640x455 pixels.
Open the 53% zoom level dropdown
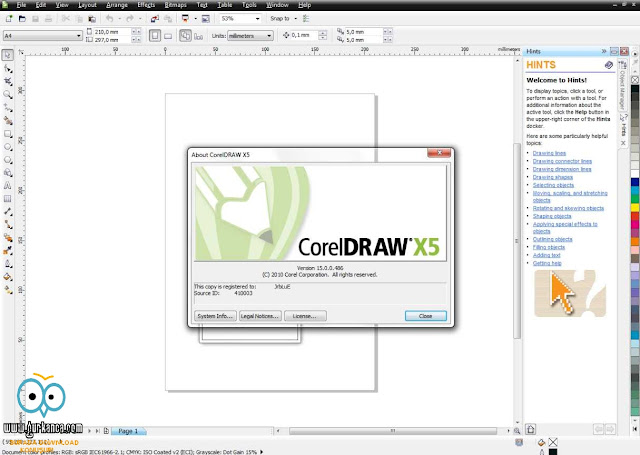pyautogui.click(x=258, y=18)
